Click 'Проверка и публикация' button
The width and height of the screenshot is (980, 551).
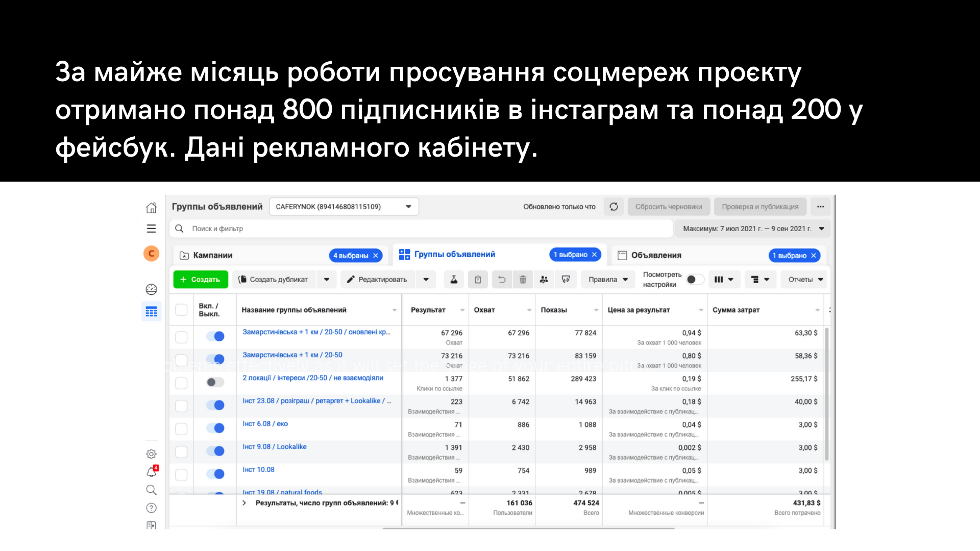pos(760,207)
